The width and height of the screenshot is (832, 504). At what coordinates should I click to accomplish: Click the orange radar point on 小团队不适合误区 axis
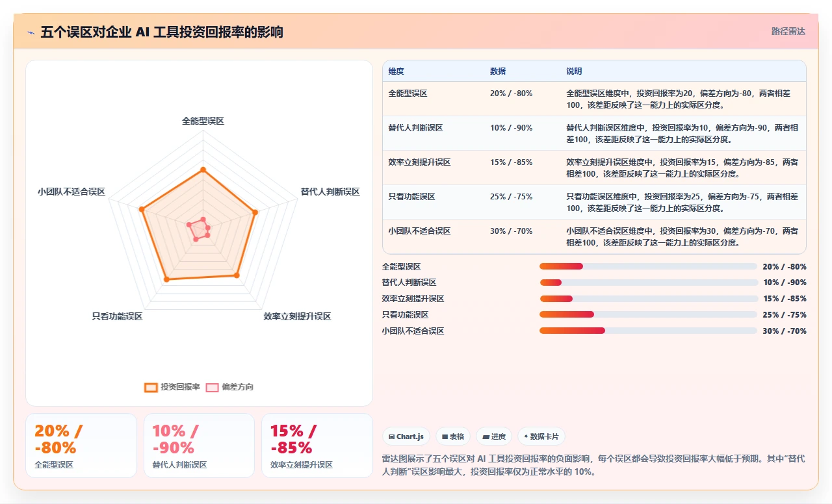pyautogui.click(x=141, y=209)
